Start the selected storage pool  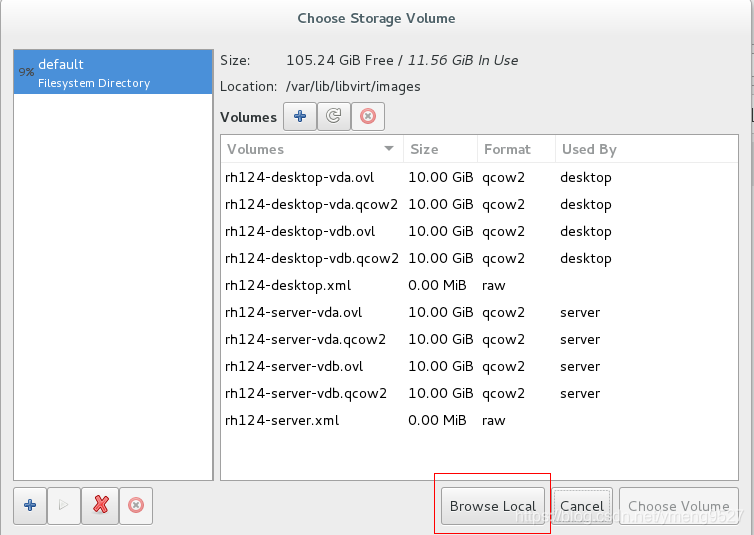(x=63, y=505)
